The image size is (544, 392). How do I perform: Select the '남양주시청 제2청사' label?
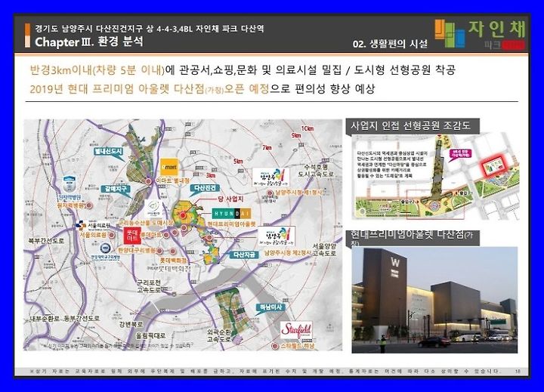point(288,253)
